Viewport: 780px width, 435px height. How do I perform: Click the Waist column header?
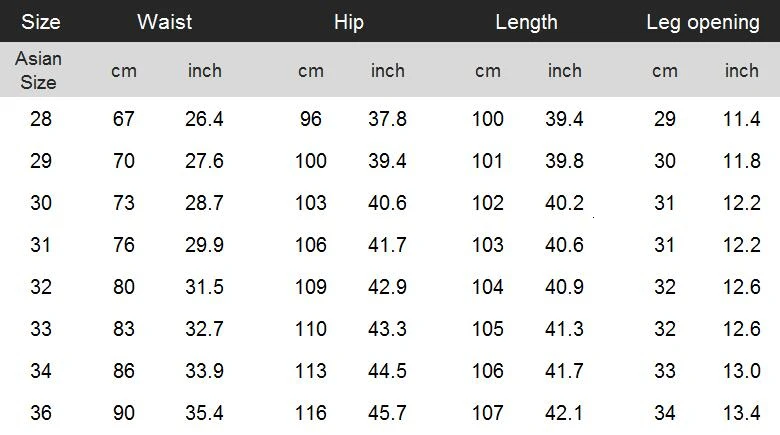pos(165,22)
